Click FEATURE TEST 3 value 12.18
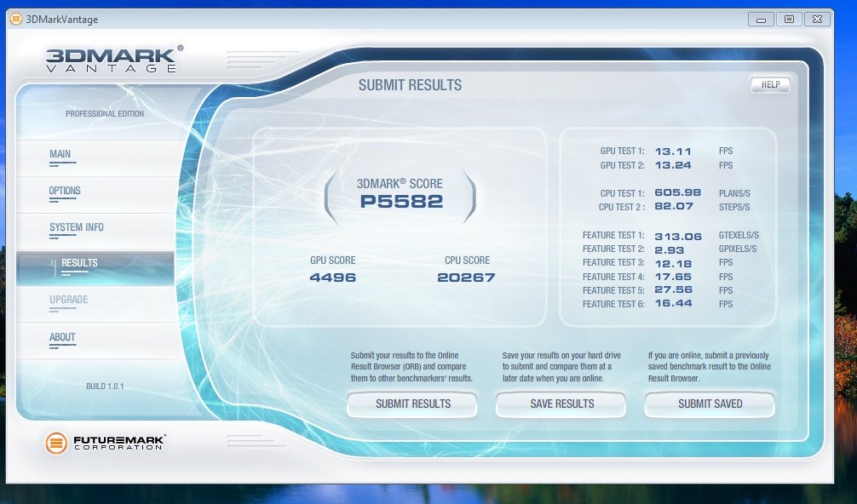857x504 pixels. pos(673,264)
